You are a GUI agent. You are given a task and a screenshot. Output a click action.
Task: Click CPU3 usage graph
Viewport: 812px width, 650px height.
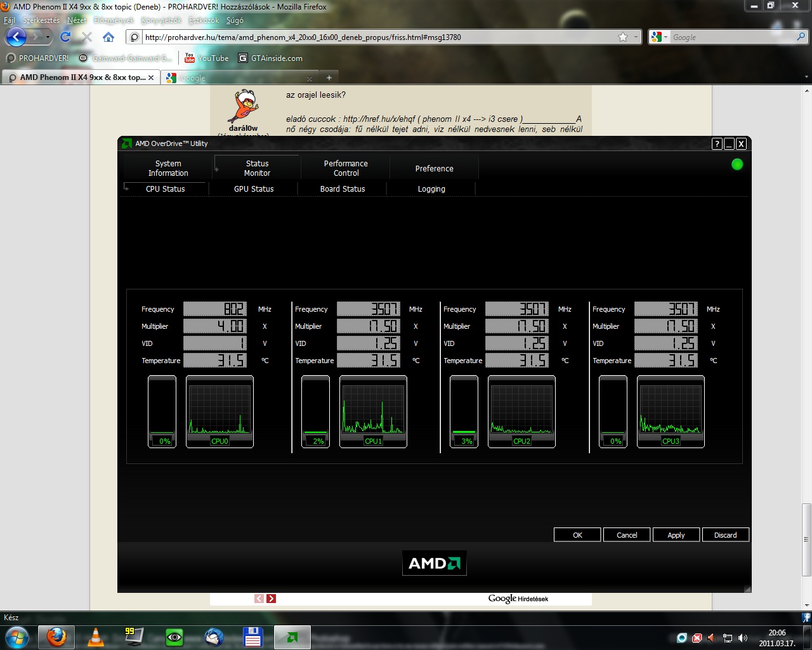(671, 411)
